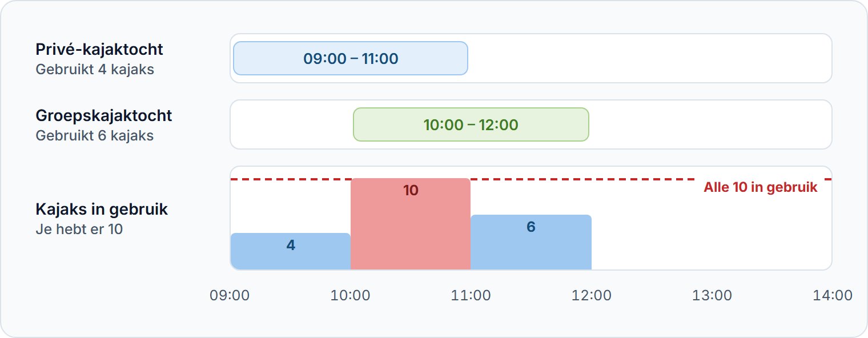Click the 09:00 – 11:00 booking block
The image size is (868, 338).
[x=351, y=58]
